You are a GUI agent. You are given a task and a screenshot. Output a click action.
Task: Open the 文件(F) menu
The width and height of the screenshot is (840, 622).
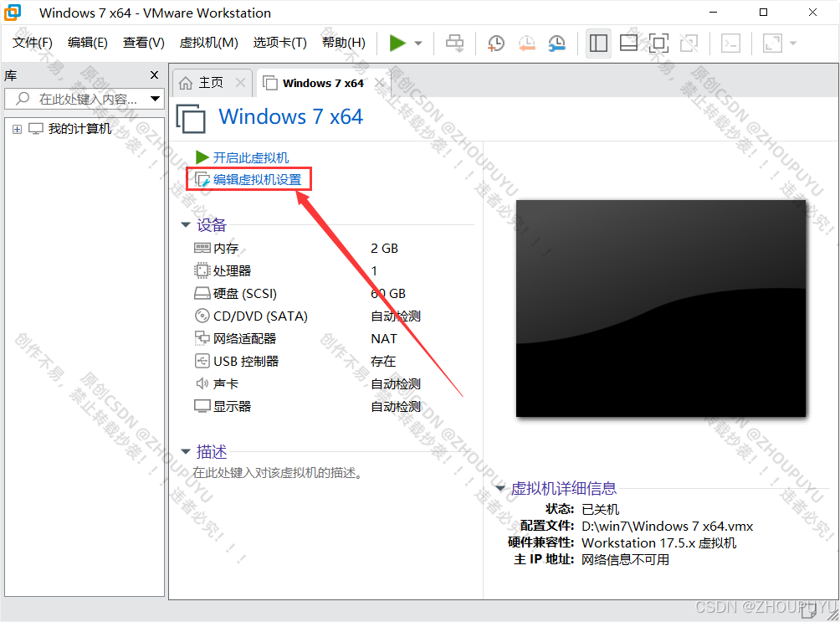pyautogui.click(x=32, y=43)
